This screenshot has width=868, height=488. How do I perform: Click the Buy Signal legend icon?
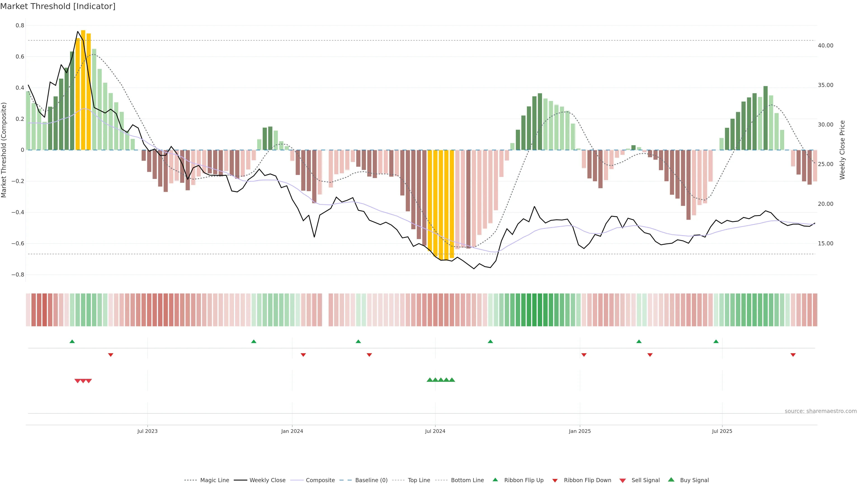tap(671, 480)
